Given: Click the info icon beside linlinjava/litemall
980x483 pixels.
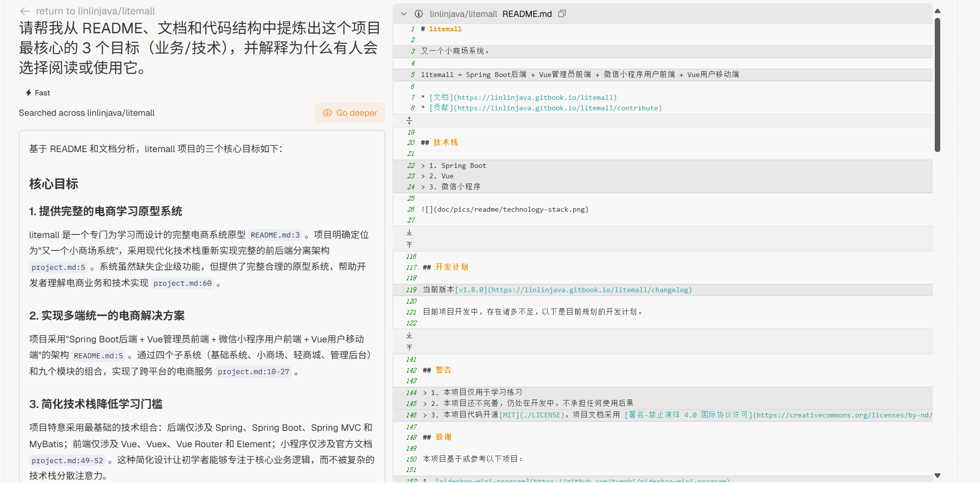Looking at the screenshot, I should (x=419, y=14).
